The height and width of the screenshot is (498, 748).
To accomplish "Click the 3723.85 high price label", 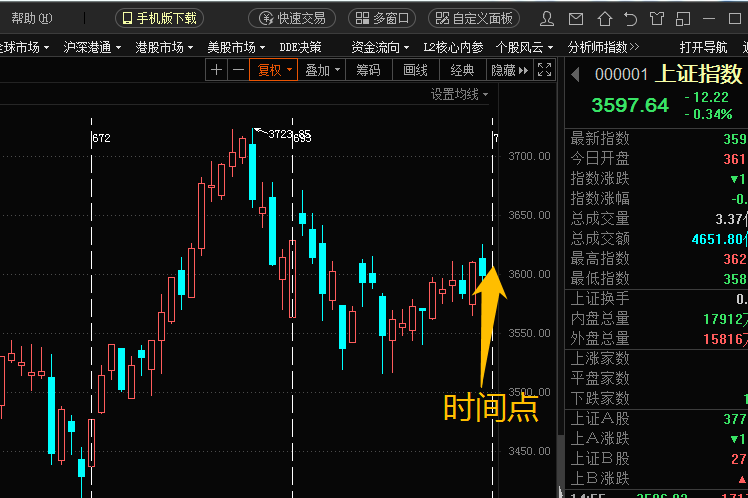I will pos(289,134).
